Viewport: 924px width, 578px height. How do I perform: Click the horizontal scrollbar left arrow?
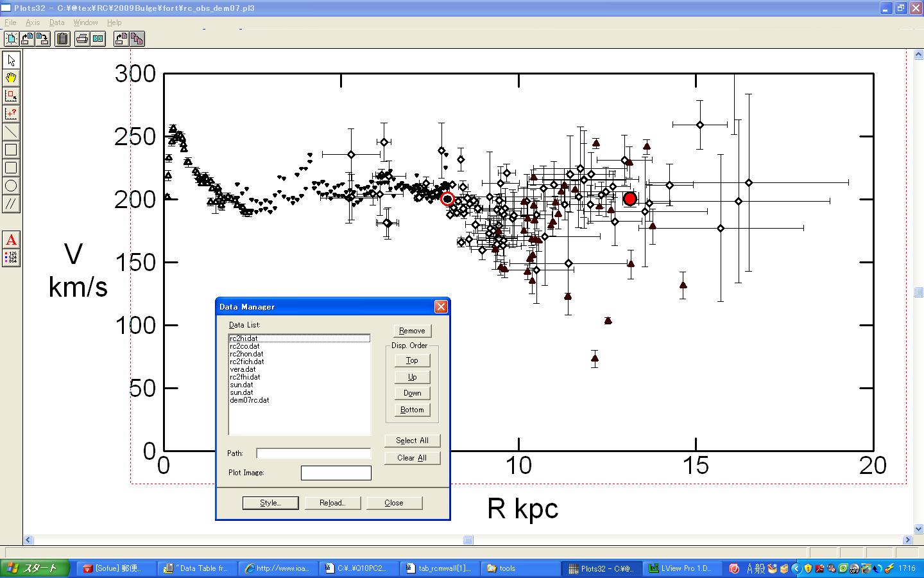(x=28, y=540)
